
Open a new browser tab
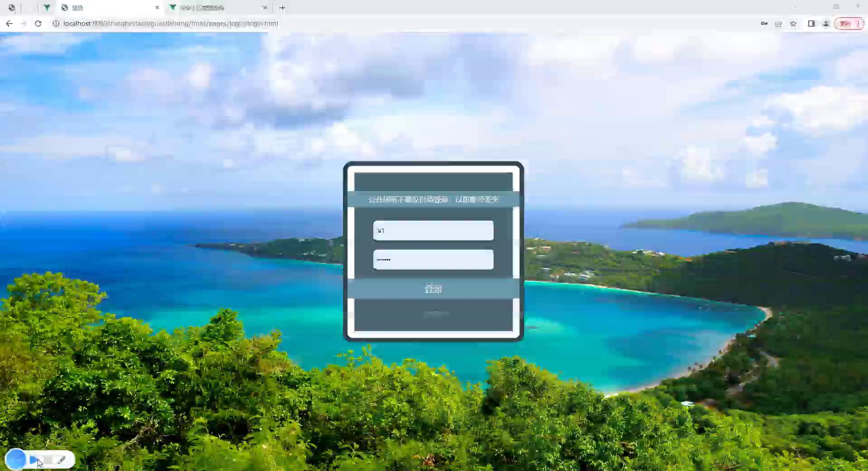(x=282, y=8)
